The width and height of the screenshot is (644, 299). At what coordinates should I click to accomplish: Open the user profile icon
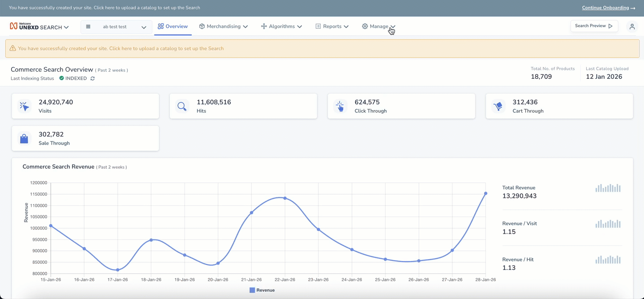click(x=632, y=26)
